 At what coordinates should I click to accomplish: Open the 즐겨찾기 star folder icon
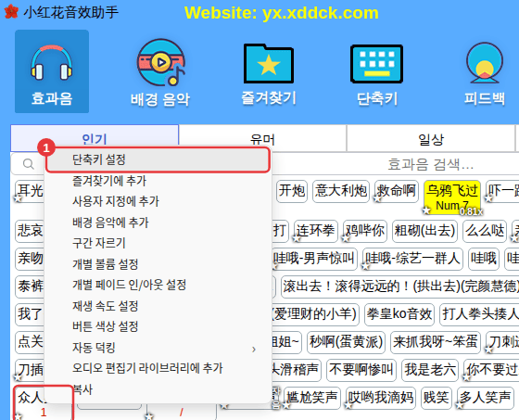pyautogui.click(x=269, y=73)
